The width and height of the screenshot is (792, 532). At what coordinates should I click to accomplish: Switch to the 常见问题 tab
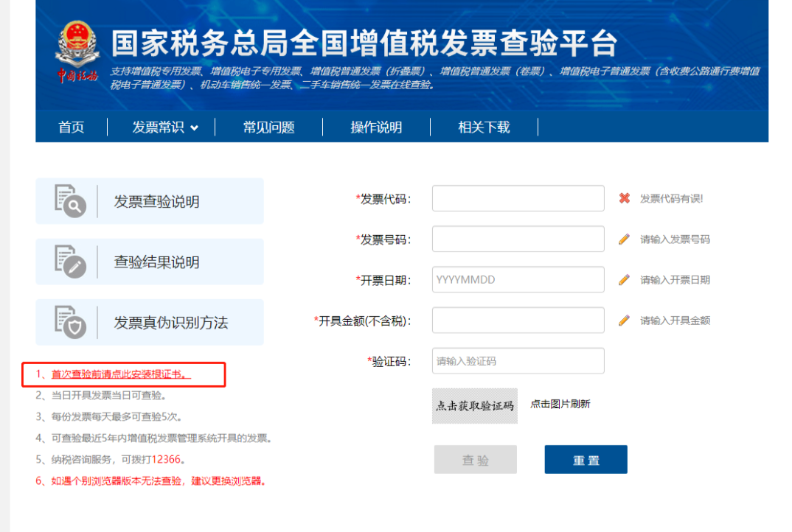(x=269, y=127)
